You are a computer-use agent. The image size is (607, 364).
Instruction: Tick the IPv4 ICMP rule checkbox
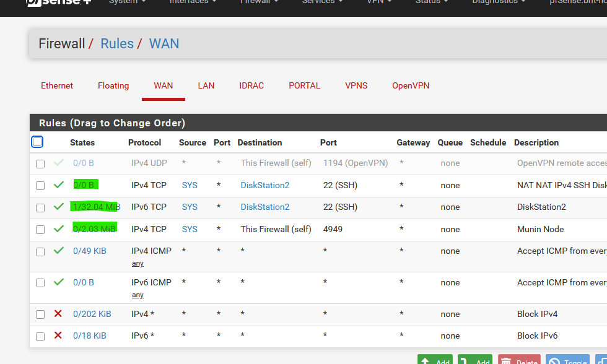coord(40,252)
